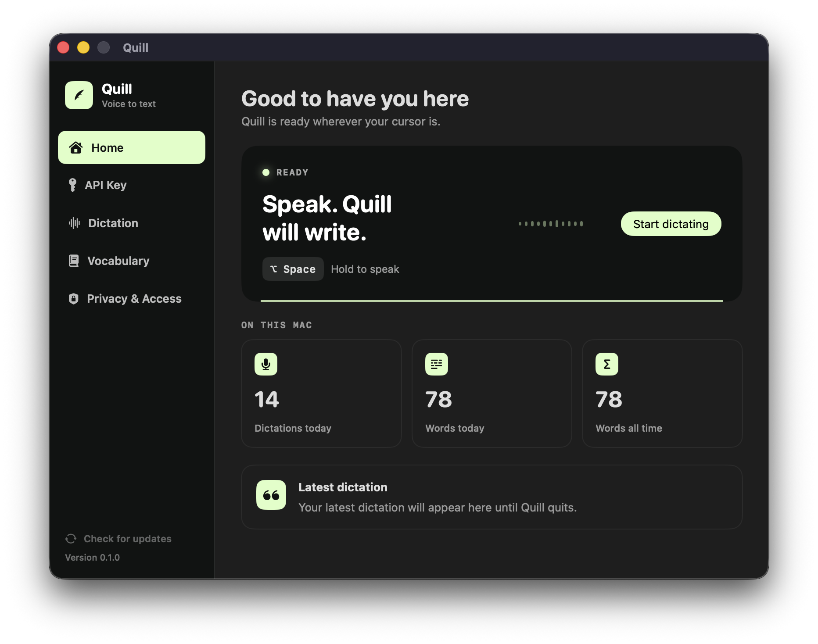
Task: Click the 'Version 0.1.0' text
Action: [x=92, y=558]
